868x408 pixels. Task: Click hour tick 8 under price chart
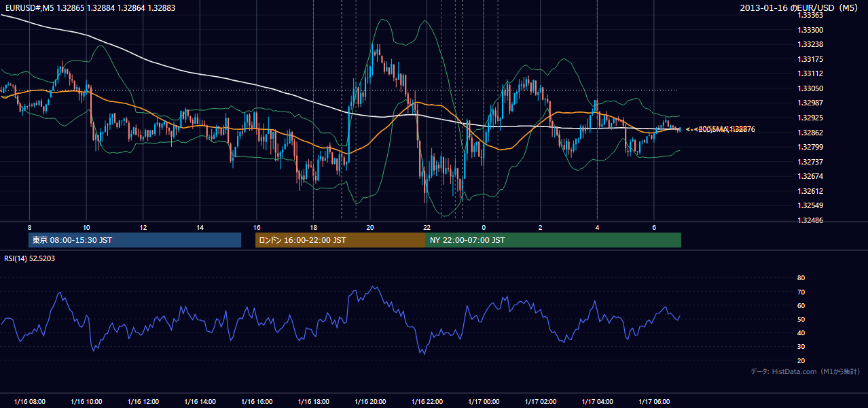pos(29,227)
